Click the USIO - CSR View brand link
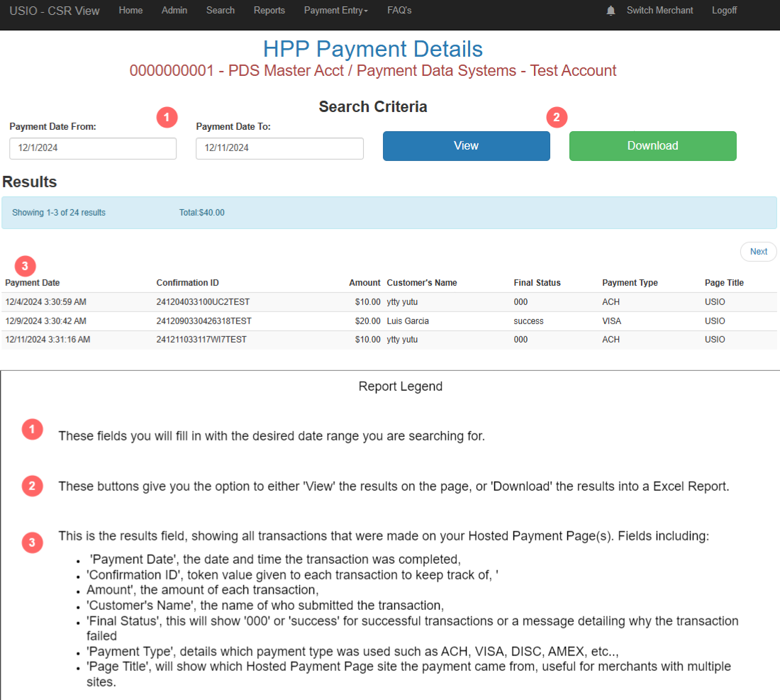Screen dimensions: 780x700 [54, 11]
